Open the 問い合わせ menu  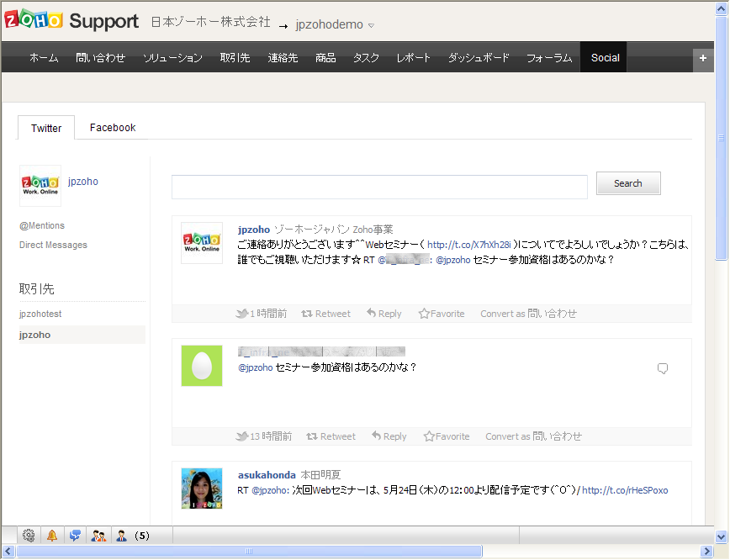[101, 58]
